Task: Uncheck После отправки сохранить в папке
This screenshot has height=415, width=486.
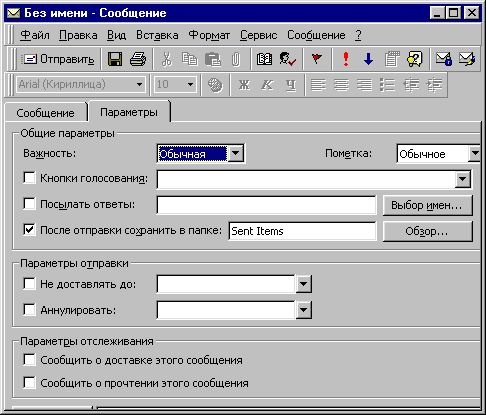Action: click(x=29, y=229)
